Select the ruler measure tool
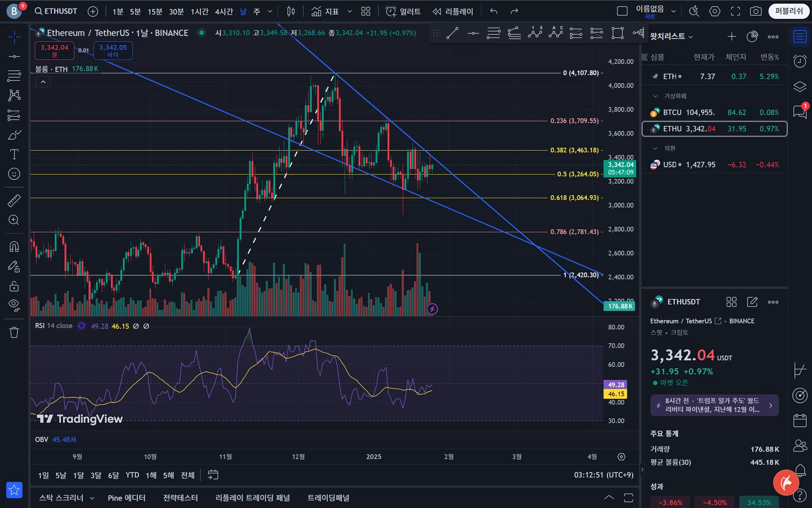Screen dimensions: 812x508 (x=14, y=201)
